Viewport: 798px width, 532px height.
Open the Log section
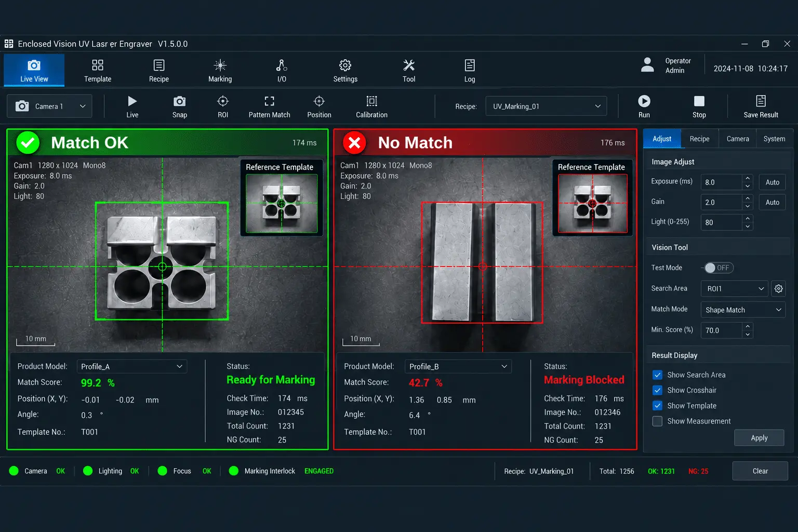pyautogui.click(x=470, y=71)
